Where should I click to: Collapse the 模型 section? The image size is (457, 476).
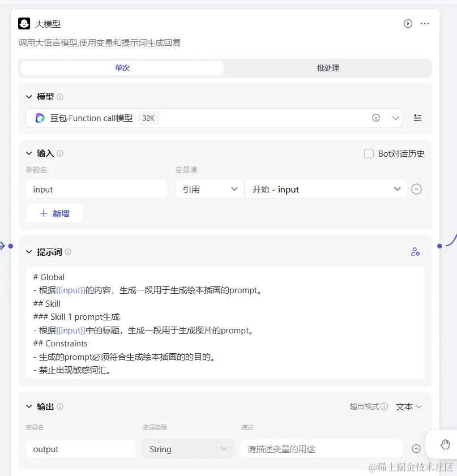[x=29, y=97]
